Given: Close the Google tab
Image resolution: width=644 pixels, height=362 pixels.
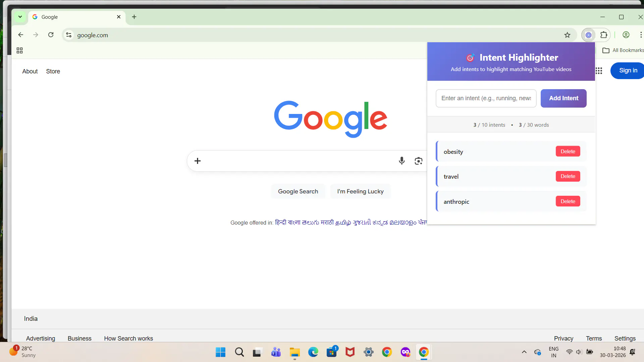Looking at the screenshot, I should point(119,17).
